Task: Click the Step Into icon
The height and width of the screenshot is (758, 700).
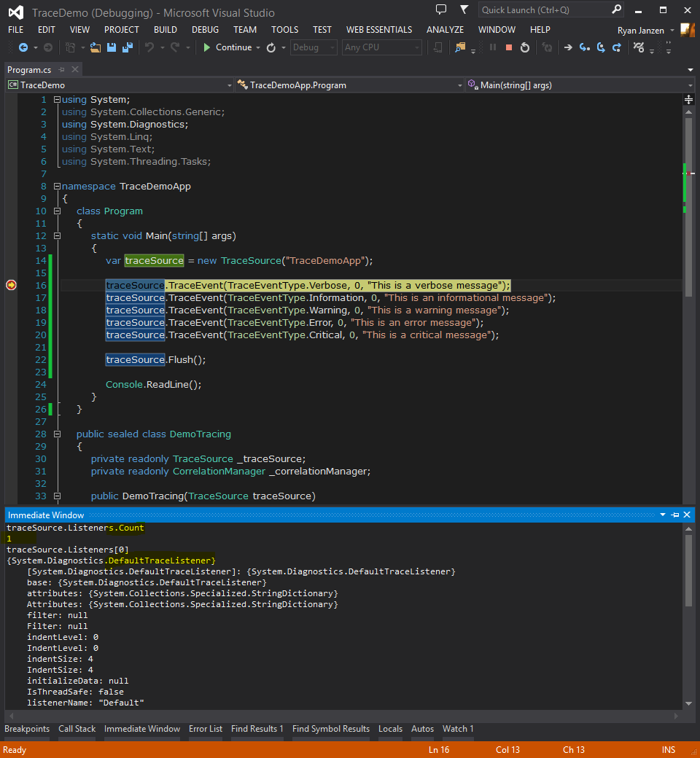Action: 584,47
